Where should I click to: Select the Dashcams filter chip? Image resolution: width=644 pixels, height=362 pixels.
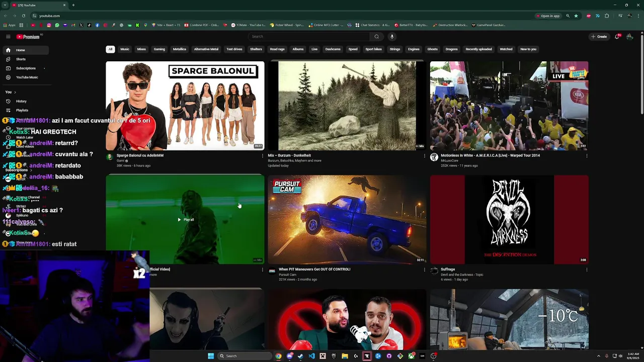333,49
